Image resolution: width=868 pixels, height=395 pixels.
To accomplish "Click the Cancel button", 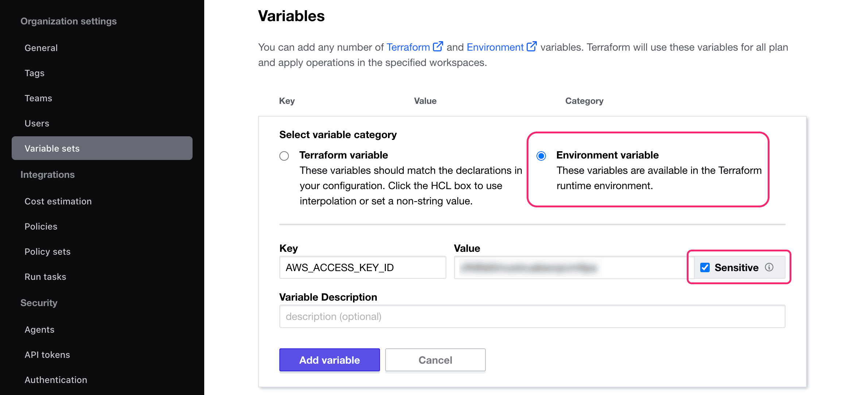I will 435,360.
